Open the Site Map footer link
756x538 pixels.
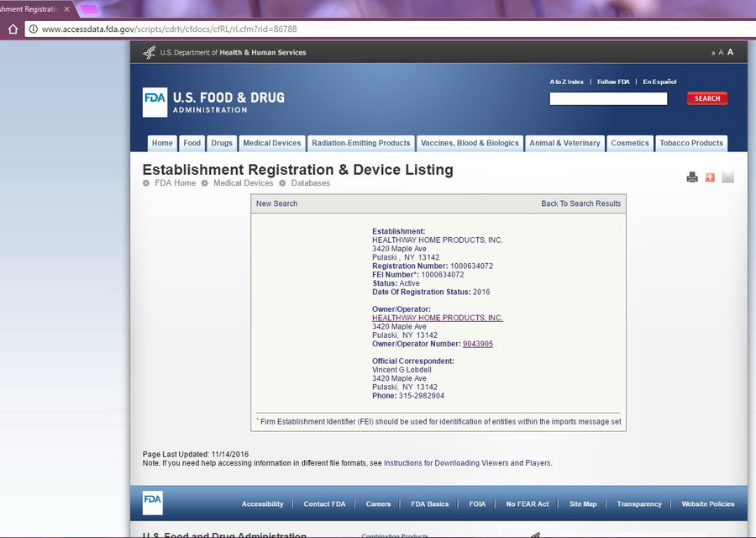pos(583,504)
